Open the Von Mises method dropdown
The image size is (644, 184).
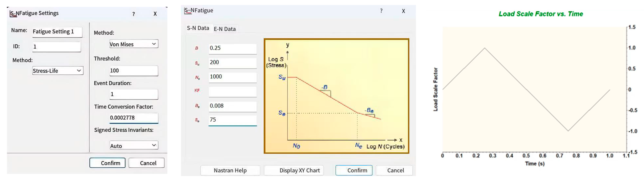[x=154, y=44]
